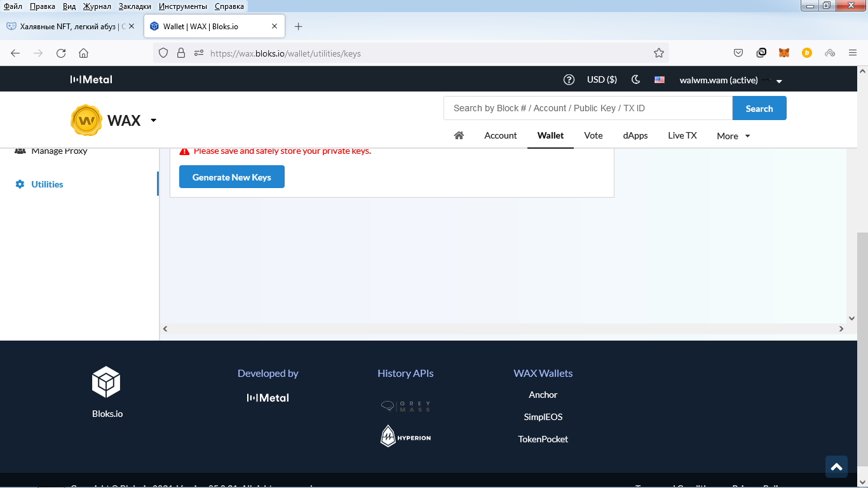The height and width of the screenshot is (488, 868).
Task: Open the Firefox hamburger menu
Action: tap(853, 53)
